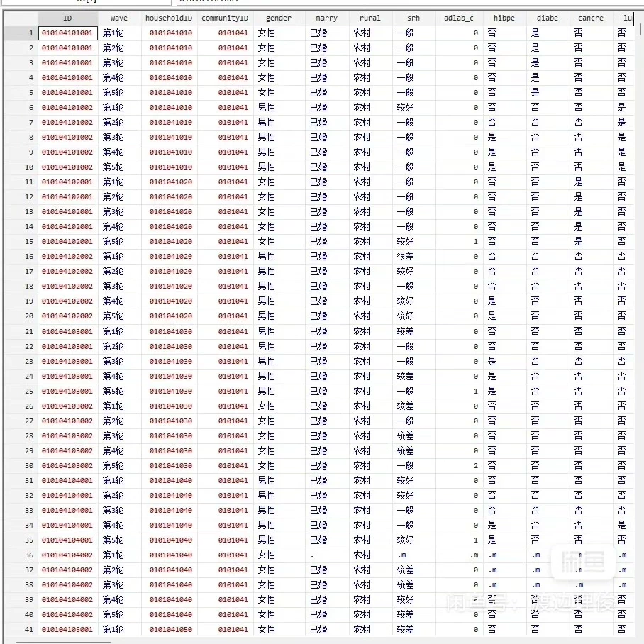Click the adlab_c column header
The image size is (644, 644).
click(458, 18)
